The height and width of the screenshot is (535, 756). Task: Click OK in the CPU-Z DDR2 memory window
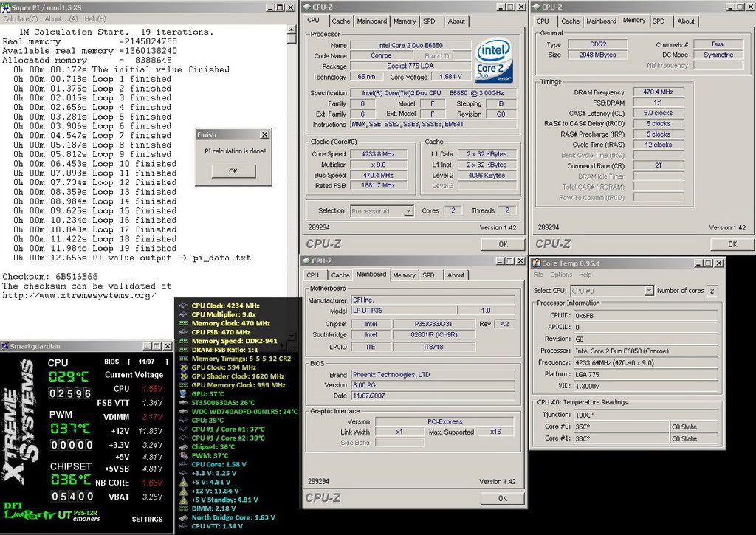732,244
